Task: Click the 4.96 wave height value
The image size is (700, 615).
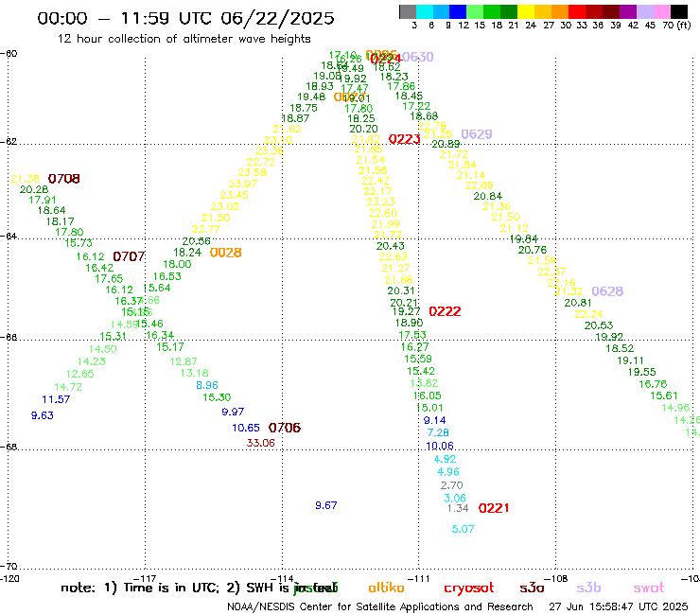Action: coord(448,471)
